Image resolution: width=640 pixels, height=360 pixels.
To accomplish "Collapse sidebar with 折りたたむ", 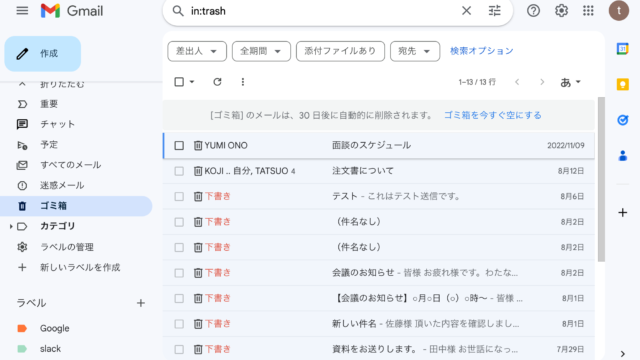I will point(62,84).
